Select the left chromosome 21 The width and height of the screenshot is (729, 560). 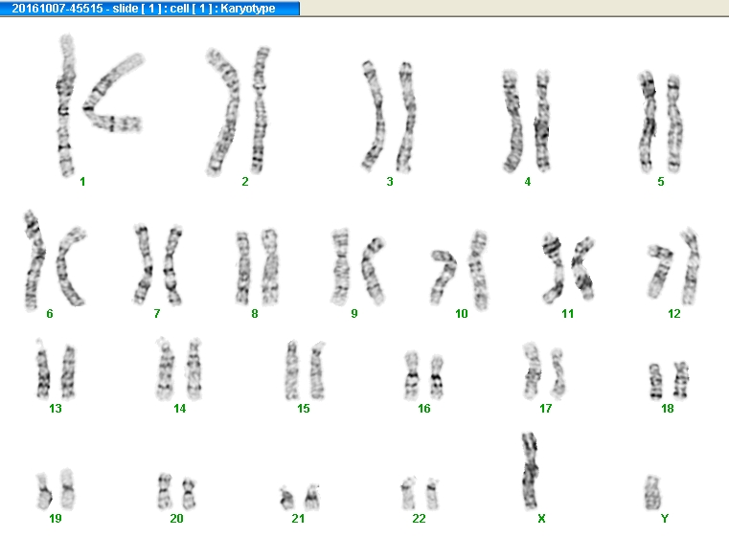coord(286,498)
